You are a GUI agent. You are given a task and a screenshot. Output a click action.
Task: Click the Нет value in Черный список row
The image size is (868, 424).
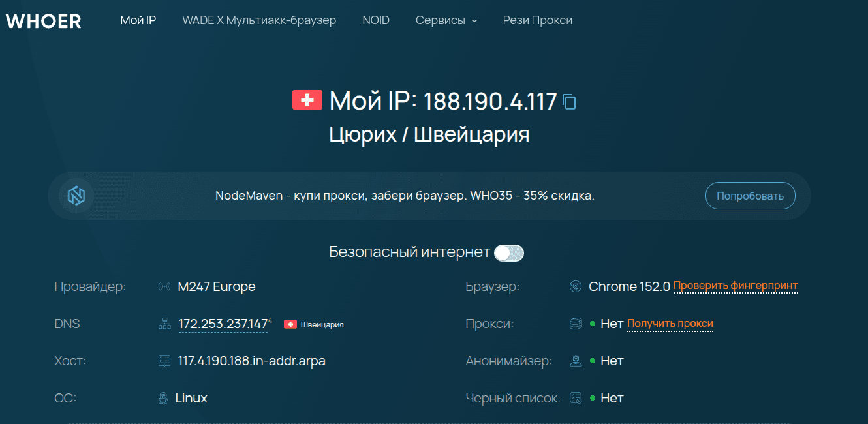pos(612,398)
